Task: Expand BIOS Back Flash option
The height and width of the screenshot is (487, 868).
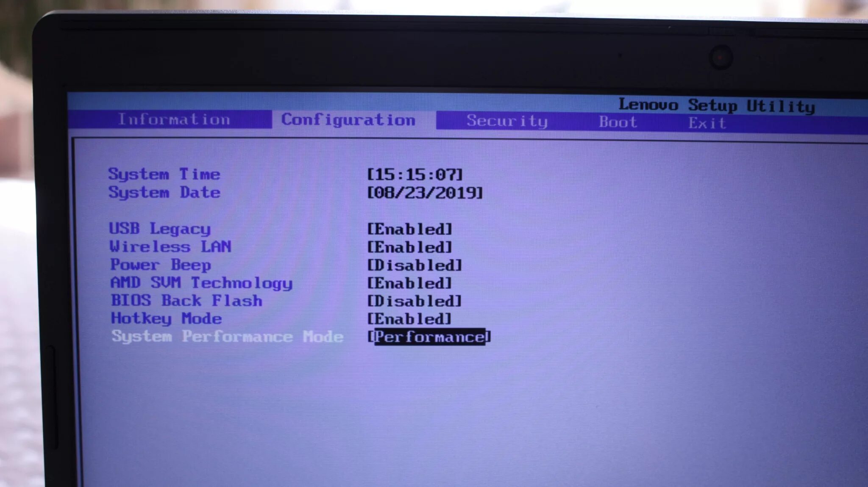Action: pos(413,301)
